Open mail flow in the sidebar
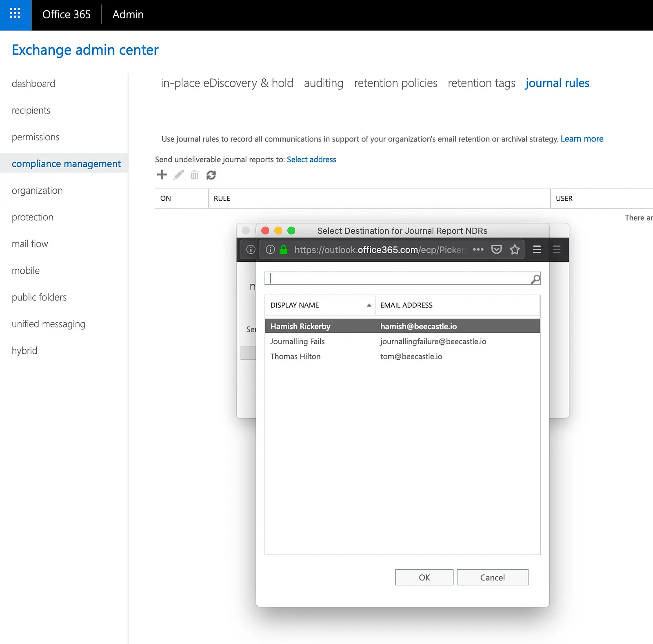The image size is (653, 644). (30, 244)
